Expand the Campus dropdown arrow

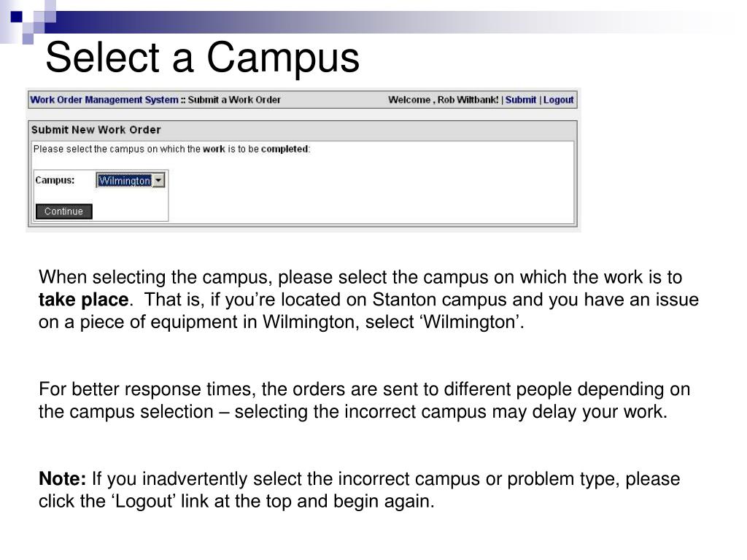pyautogui.click(x=158, y=181)
